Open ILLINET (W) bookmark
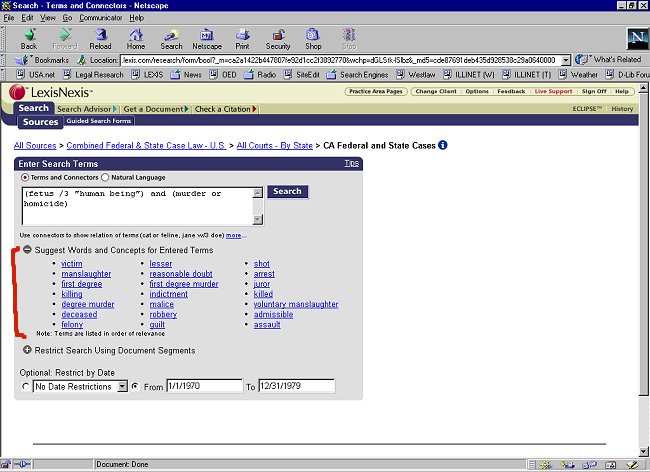This screenshot has height=472, width=650. coord(469,75)
